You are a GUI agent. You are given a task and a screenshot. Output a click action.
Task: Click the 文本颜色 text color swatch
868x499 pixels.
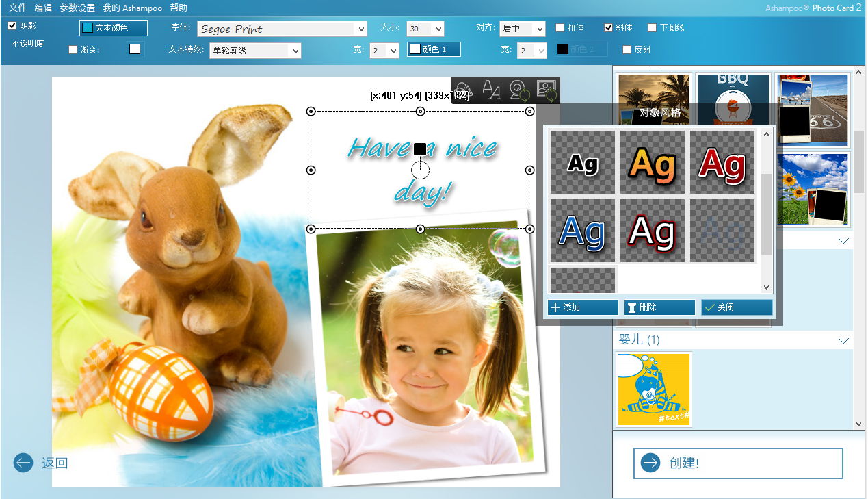click(x=114, y=28)
